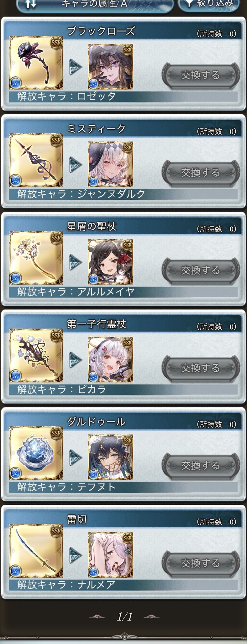The width and height of the screenshot is (247, 644).
Task: Open the ロゼッタ character portrait
Action: point(110,67)
